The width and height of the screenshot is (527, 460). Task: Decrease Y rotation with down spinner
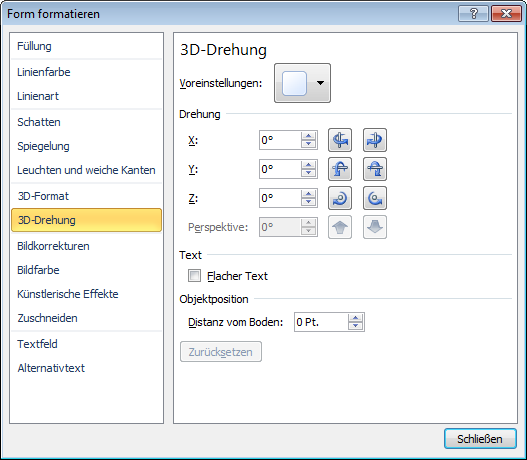coord(308,173)
